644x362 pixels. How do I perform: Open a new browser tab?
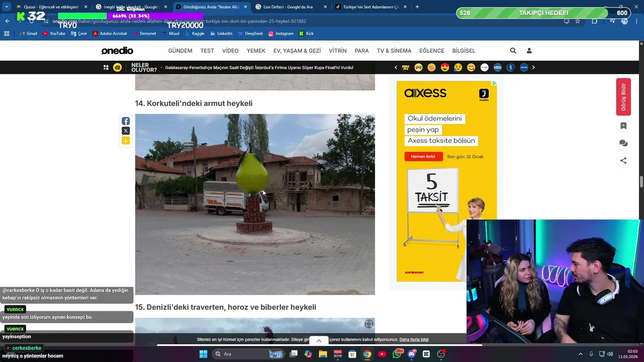[417, 7]
